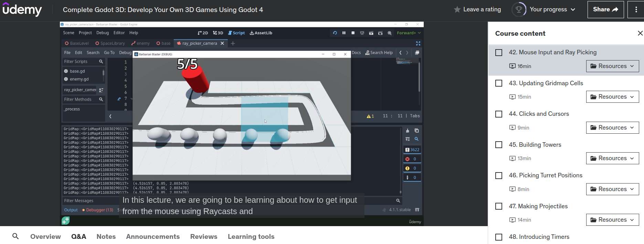Close the Course content panel
644x244 pixels.
point(640,33)
